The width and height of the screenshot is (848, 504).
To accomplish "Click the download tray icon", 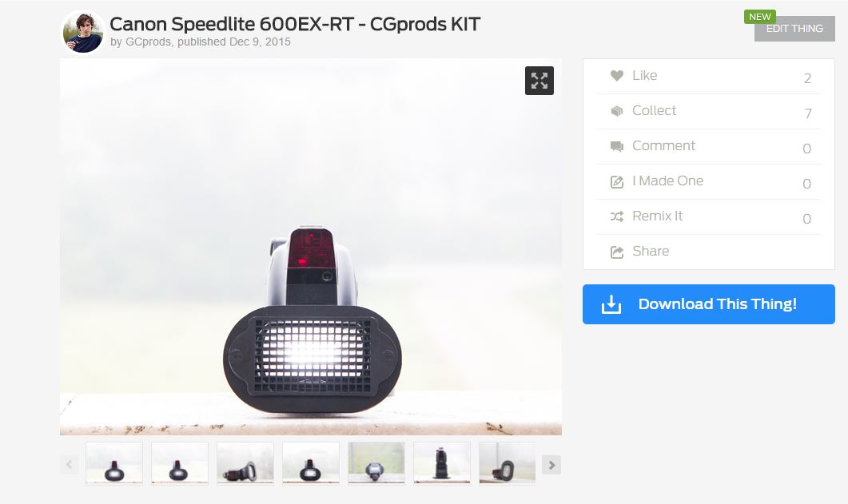I will (x=611, y=304).
